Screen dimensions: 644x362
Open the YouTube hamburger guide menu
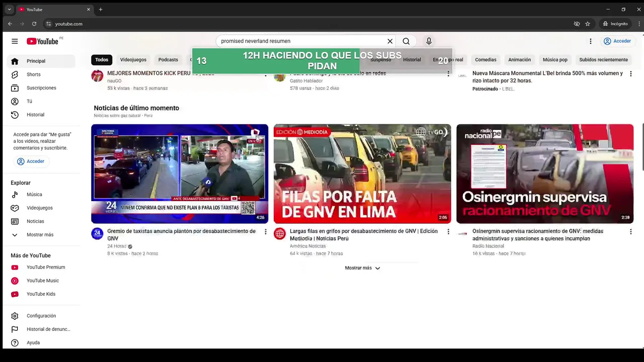pos(15,41)
